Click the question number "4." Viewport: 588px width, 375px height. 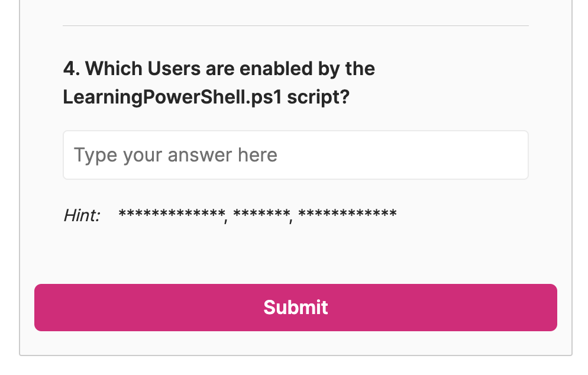pyautogui.click(x=71, y=69)
